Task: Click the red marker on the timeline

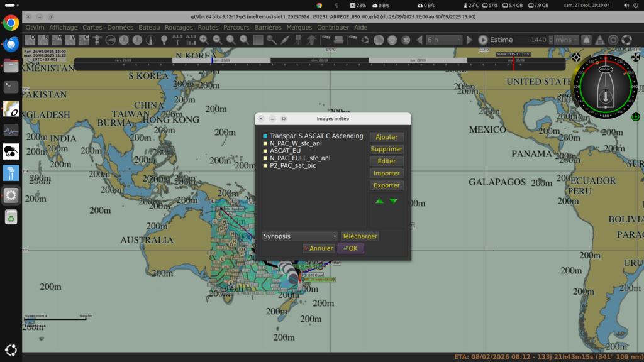Action: [x=513, y=63]
